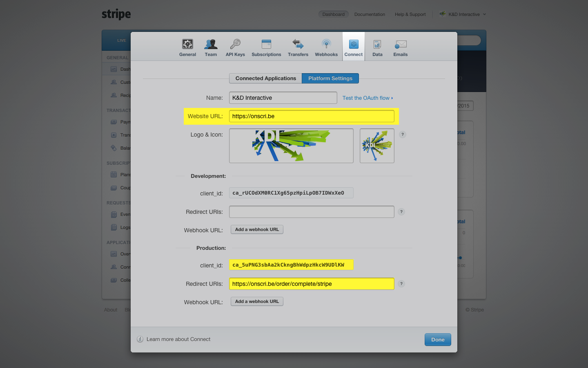Click the Production section heading
Screen dimensions: 588x368
pos(211,248)
